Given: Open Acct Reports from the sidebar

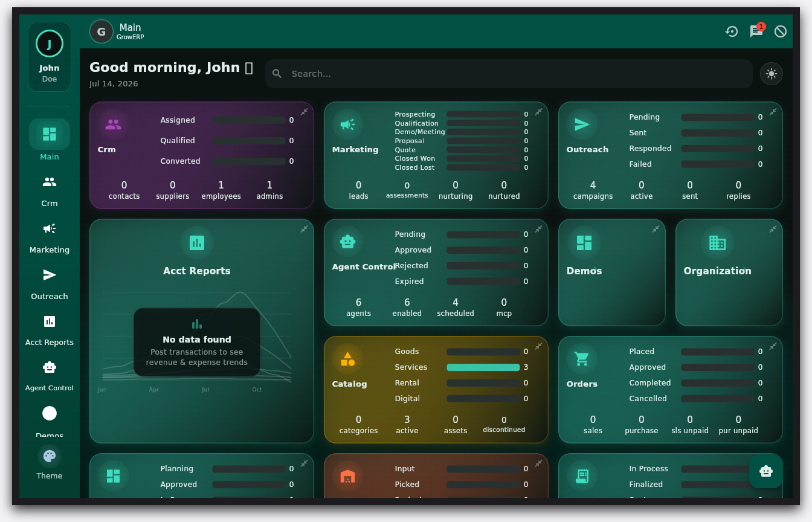Looking at the screenshot, I should pyautogui.click(x=50, y=329).
